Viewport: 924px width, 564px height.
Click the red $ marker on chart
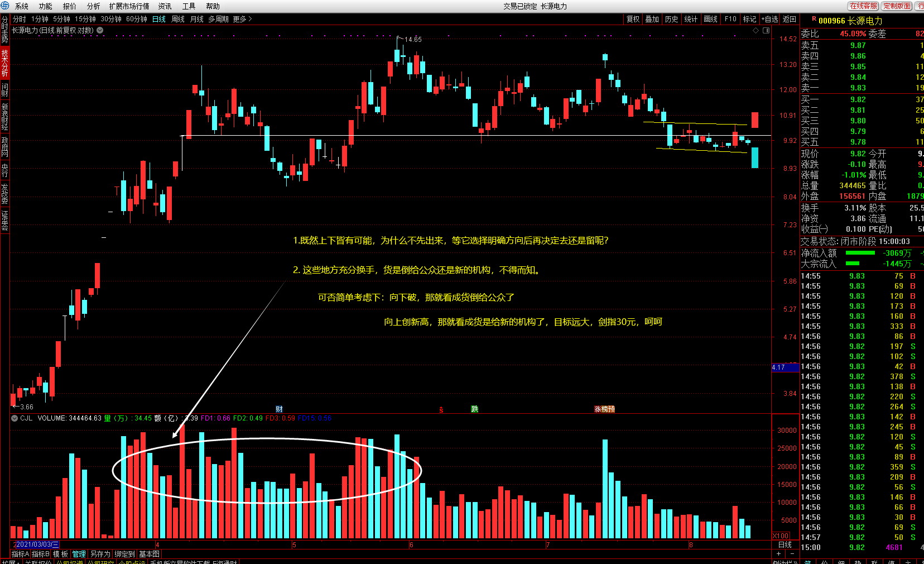click(x=441, y=410)
